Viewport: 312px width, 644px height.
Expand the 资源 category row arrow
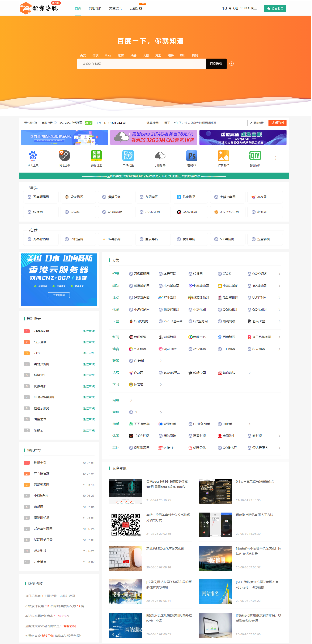pyautogui.click(x=279, y=274)
